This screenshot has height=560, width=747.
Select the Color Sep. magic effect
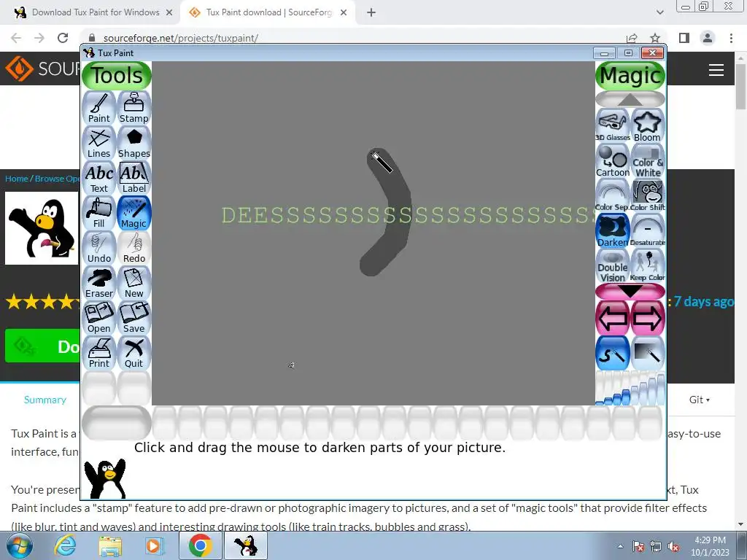click(x=613, y=195)
